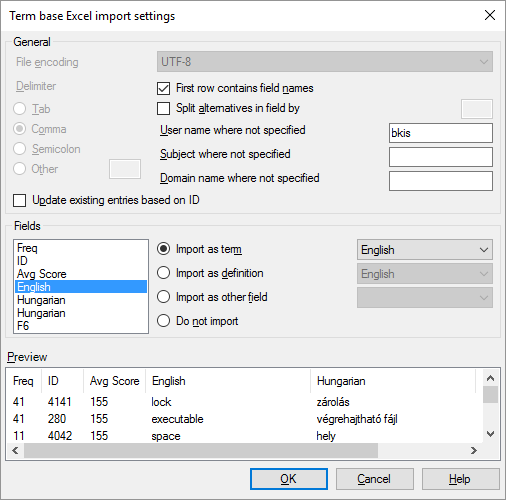The image size is (506, 500).
Task: Click the Preview vertical scrollbar thumb
Action: tap(490, 395)
